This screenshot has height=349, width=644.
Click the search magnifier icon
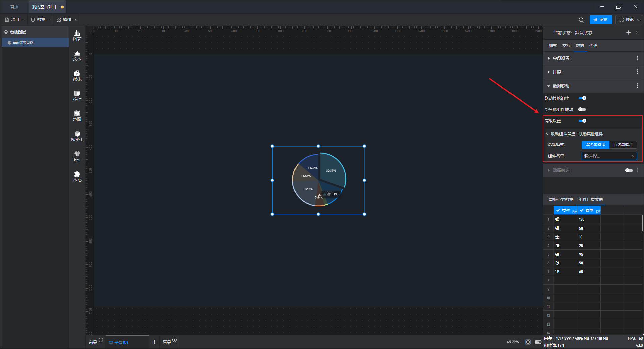[x=581, y=20]
